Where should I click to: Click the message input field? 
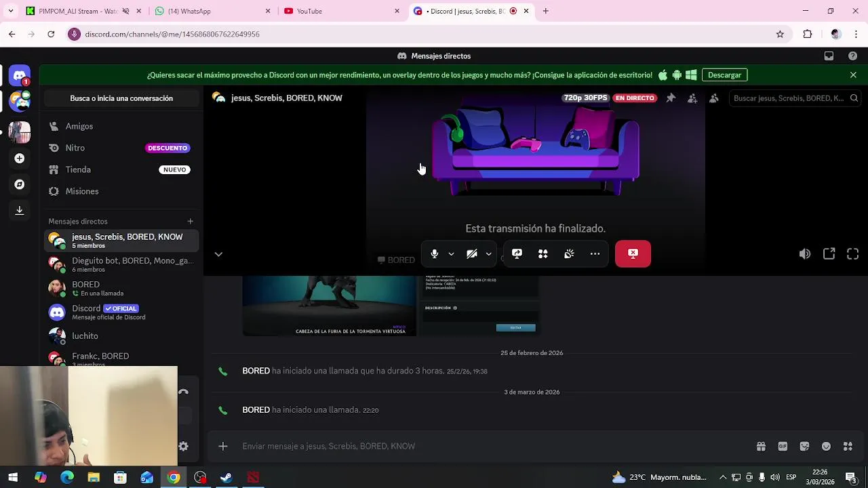click(x=495, y=446)
